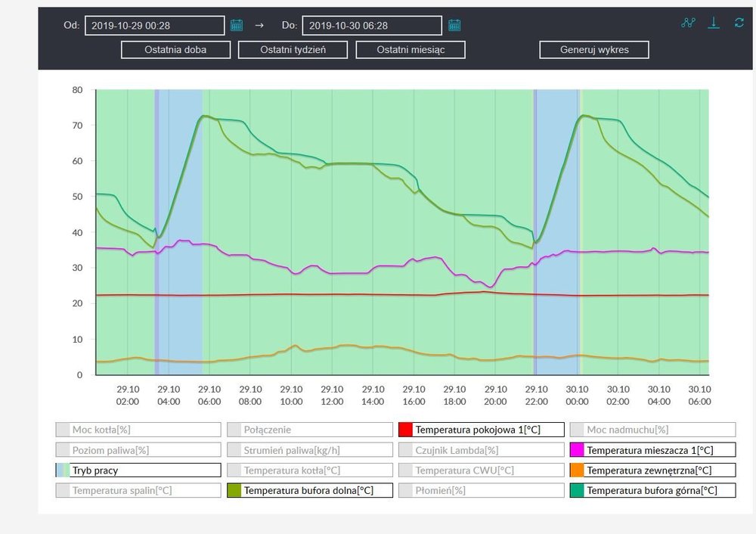
Task: Click the download chart data icon
Action: tap(713, 23)
